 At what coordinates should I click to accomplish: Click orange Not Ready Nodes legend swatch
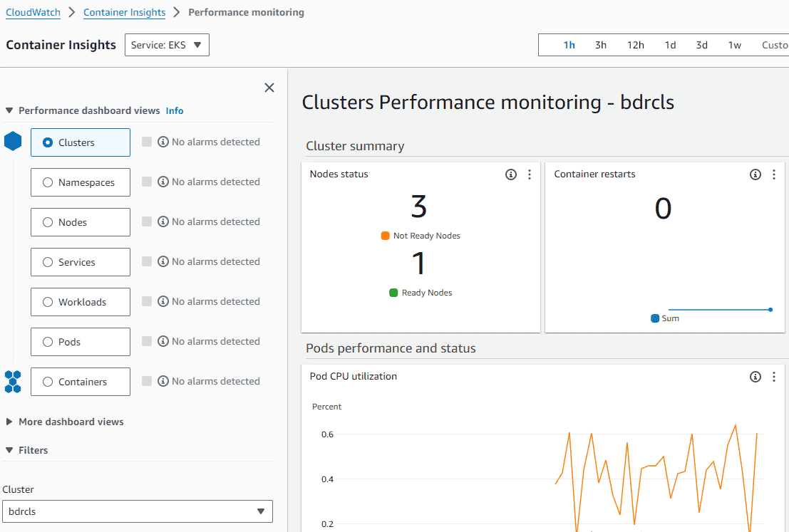(386, 235)
